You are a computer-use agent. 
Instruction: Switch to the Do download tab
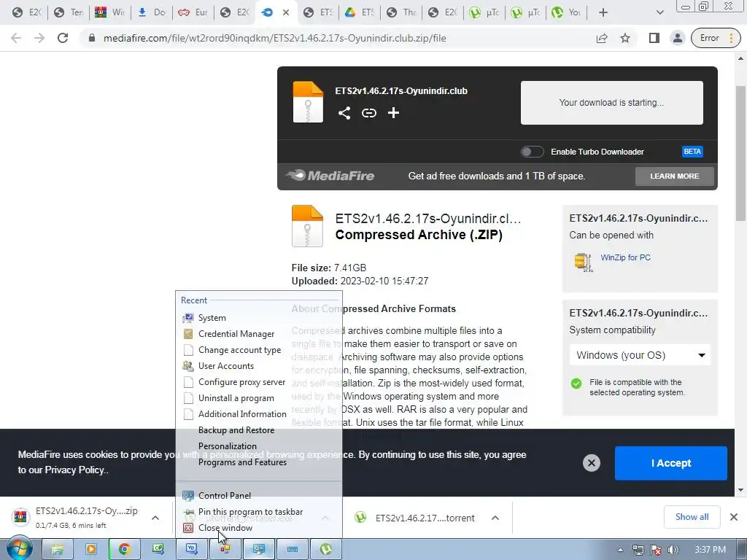click(152, 12)
